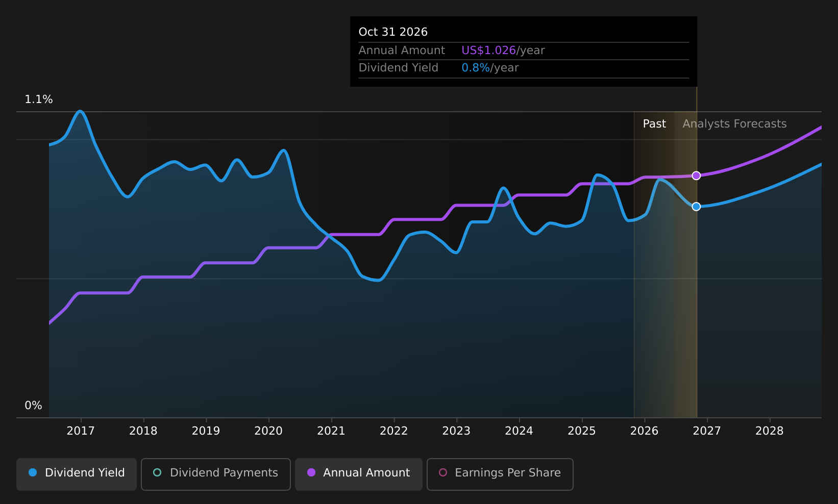Viewport: 838px width, 504px height.
Task: Toggle the Dividend Yield legend series
Action: coord(77,474)
